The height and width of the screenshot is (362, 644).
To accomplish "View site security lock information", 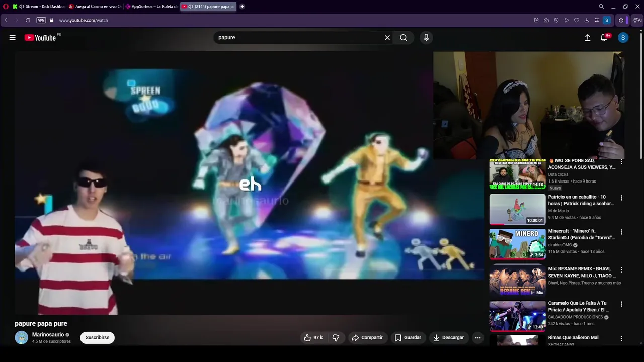I will pos(51,20).
